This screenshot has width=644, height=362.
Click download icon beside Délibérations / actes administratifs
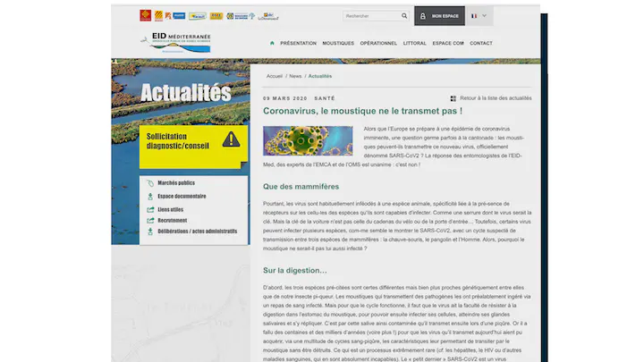click(150, 232)
